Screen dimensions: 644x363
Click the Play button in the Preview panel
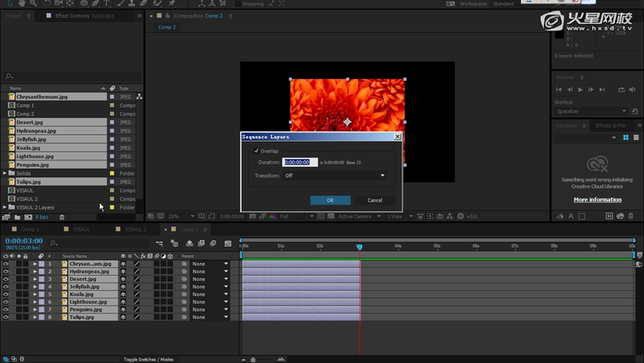coord(580,89)
